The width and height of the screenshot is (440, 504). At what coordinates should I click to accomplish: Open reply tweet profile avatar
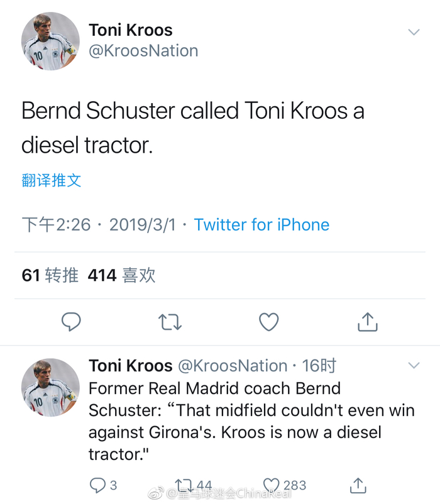click(x=50, y=387)
